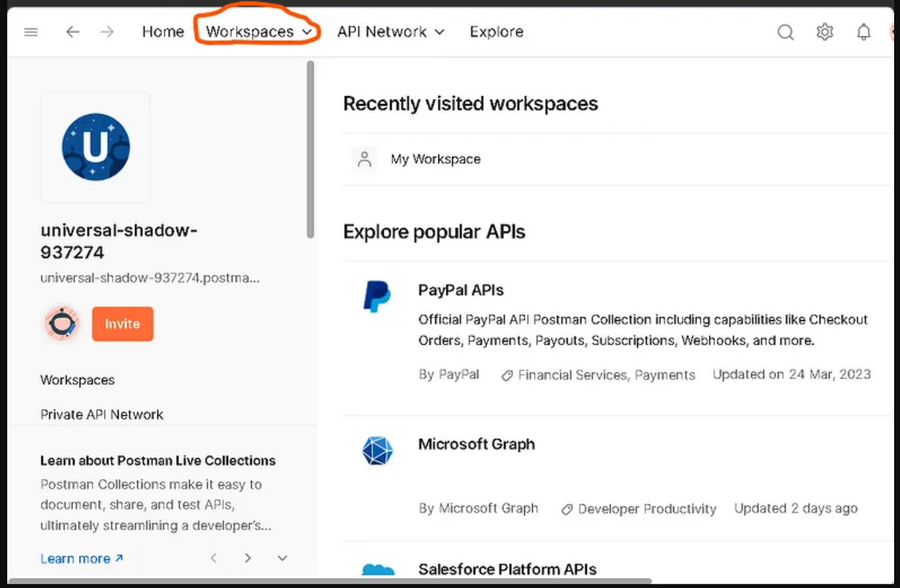Open the notifications bell icon
Screen dimensions: 900x588
pos(864,32)
